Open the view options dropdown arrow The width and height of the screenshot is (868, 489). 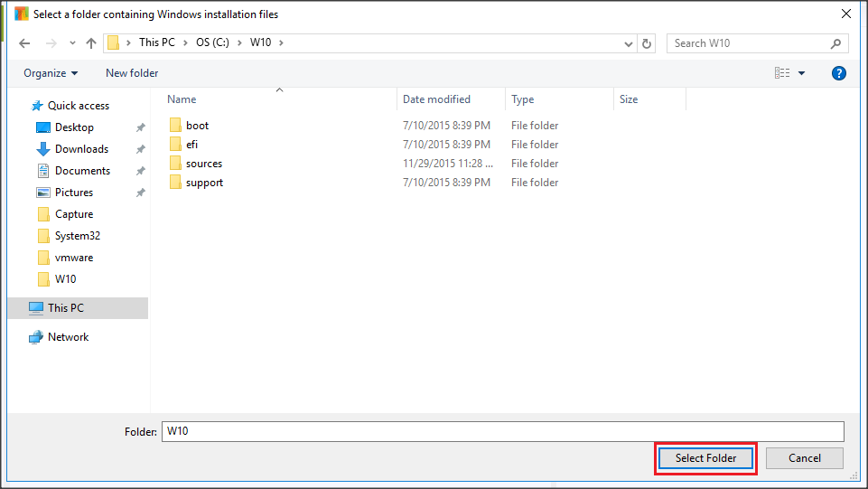pyautogui.click(x=801, y=73)
